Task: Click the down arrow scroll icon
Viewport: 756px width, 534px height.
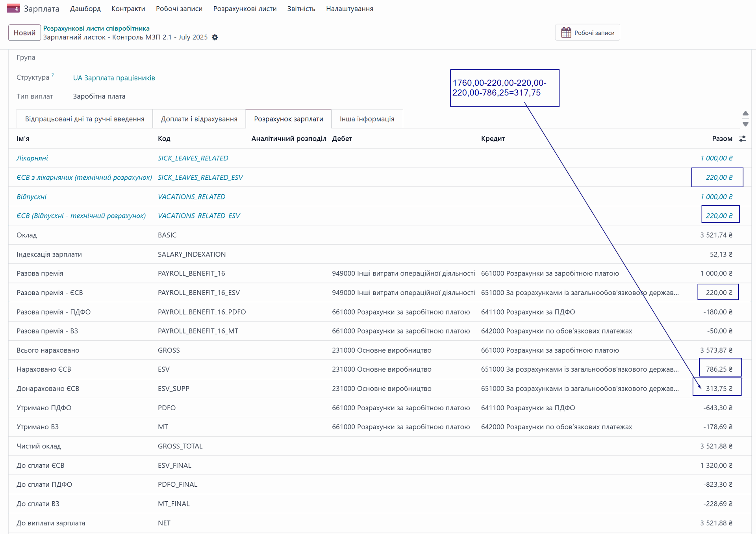Action: (x=745, y=124)
